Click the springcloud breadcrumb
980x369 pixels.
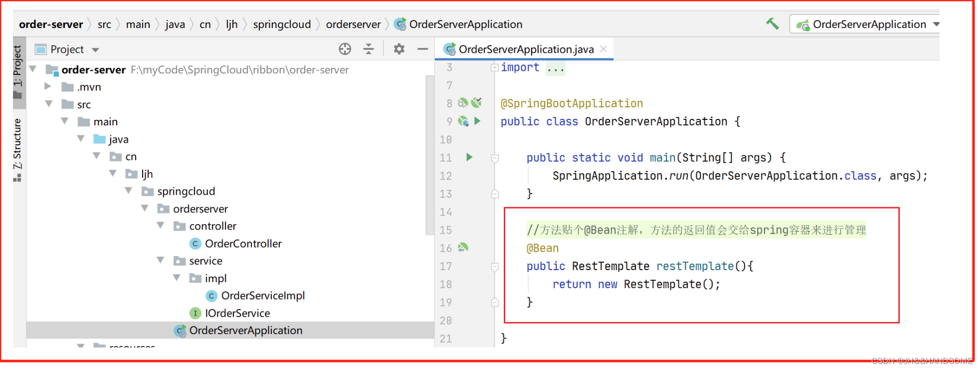point(282,24)
